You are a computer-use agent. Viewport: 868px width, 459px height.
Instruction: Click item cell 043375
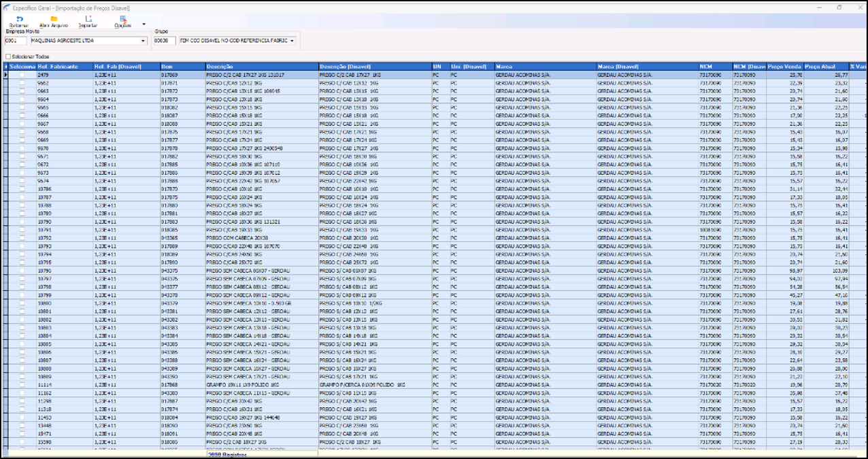pos(182,271)
